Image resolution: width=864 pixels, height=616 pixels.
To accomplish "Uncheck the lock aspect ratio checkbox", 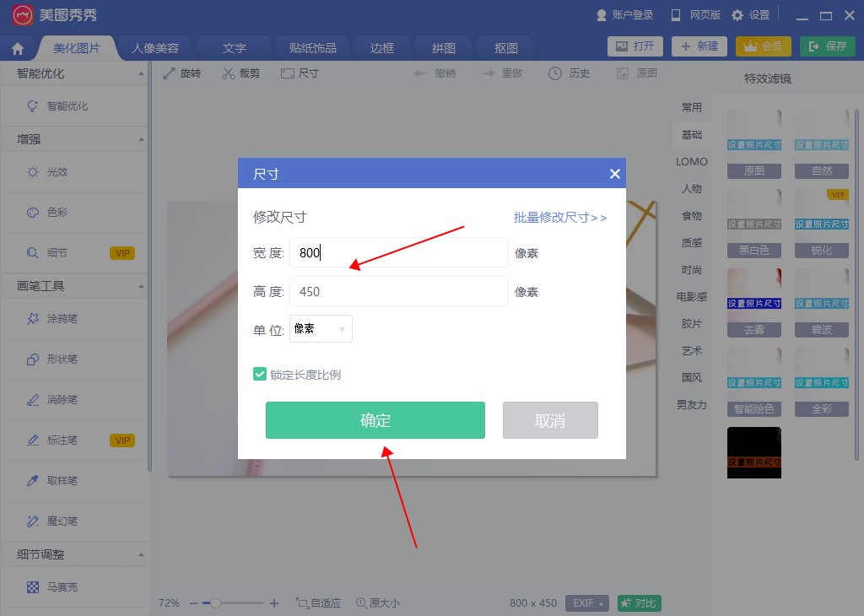I will 260,374.
